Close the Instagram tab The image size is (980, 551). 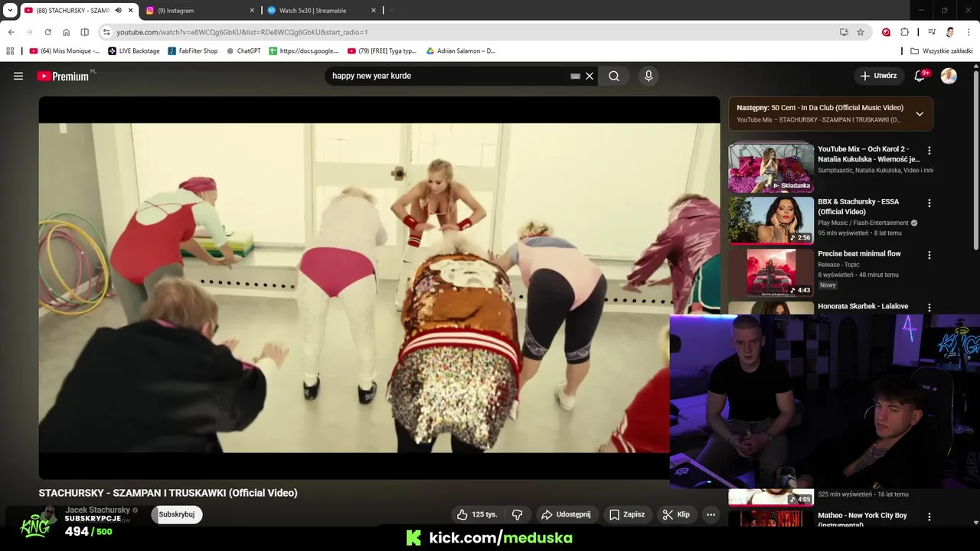point(252,11)
